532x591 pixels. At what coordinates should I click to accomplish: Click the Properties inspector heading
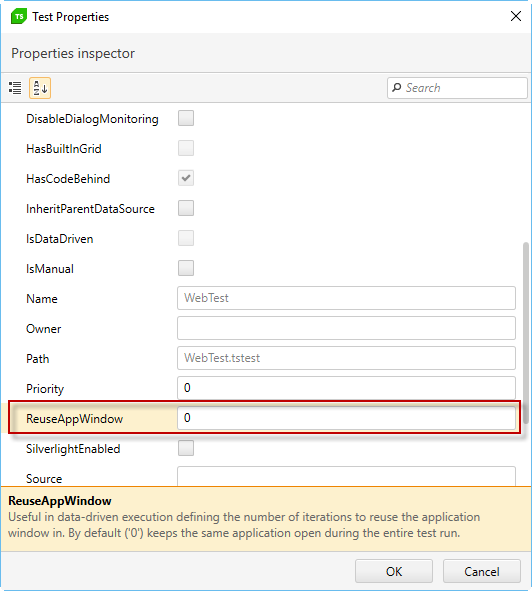tap(73, 54)
